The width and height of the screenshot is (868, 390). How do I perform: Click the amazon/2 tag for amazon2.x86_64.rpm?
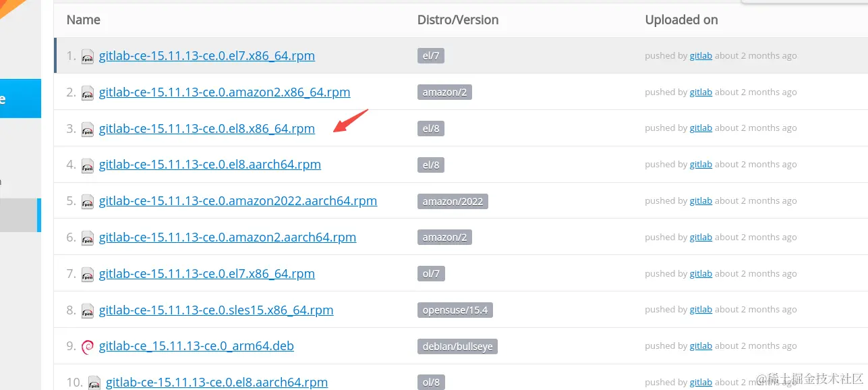[444, 92]
